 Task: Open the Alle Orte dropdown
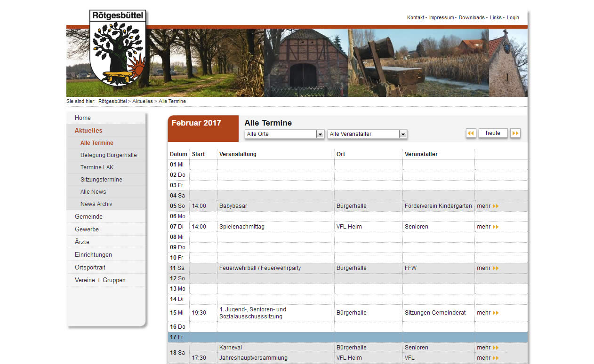[x=284, y=134]
